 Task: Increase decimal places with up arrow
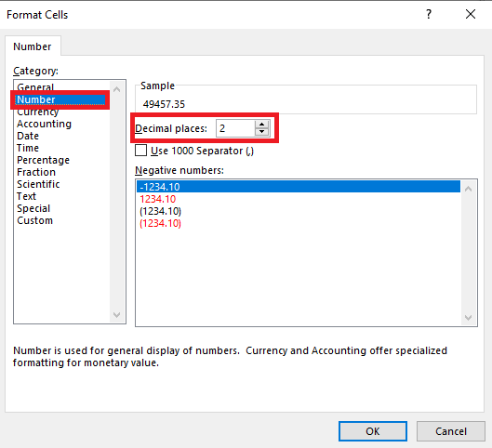[x=261, y=125]
